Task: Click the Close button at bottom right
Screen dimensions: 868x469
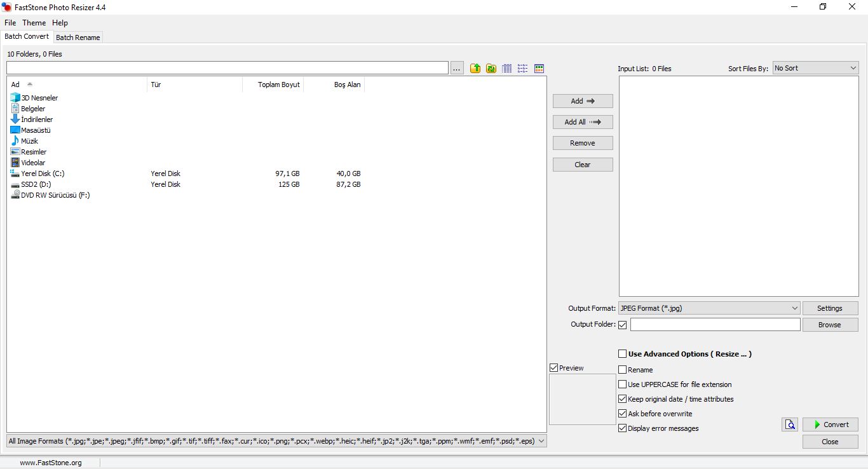Action: pyautogui.click(x=831, y=442)
